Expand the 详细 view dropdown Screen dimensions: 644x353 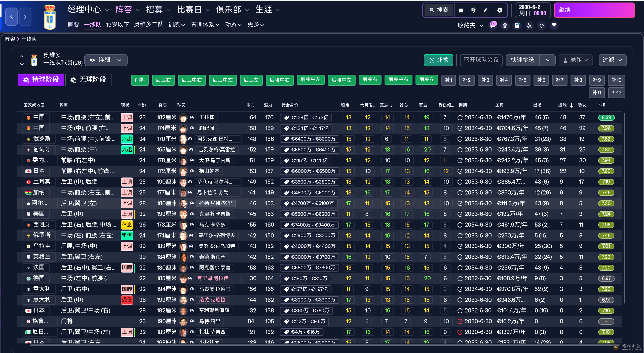pyautogui.click(x=106, y=60)
